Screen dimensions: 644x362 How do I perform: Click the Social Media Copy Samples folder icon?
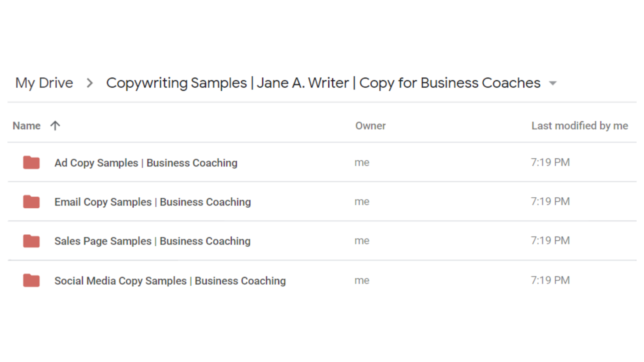31,280
